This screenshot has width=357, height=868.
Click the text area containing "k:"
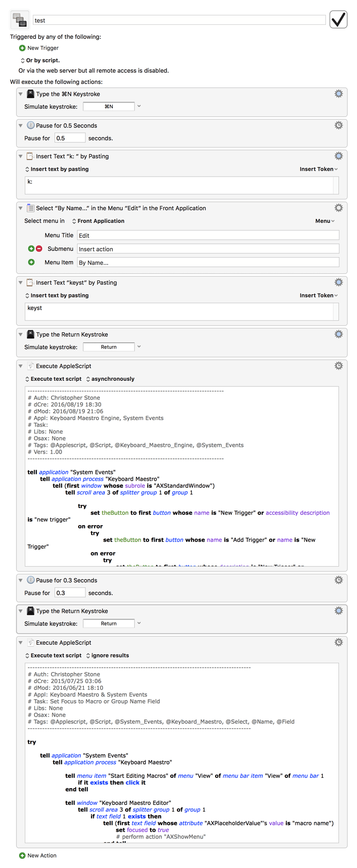(x=179, y=185)
